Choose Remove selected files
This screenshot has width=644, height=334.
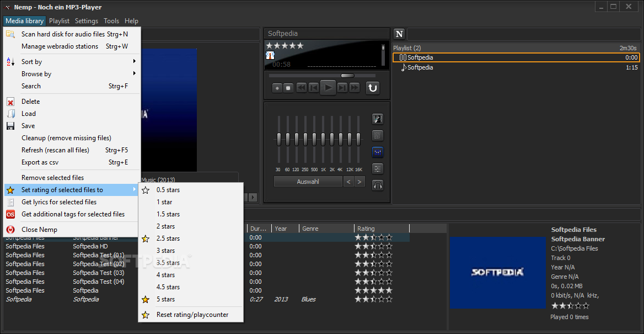(x=72, y=178)
